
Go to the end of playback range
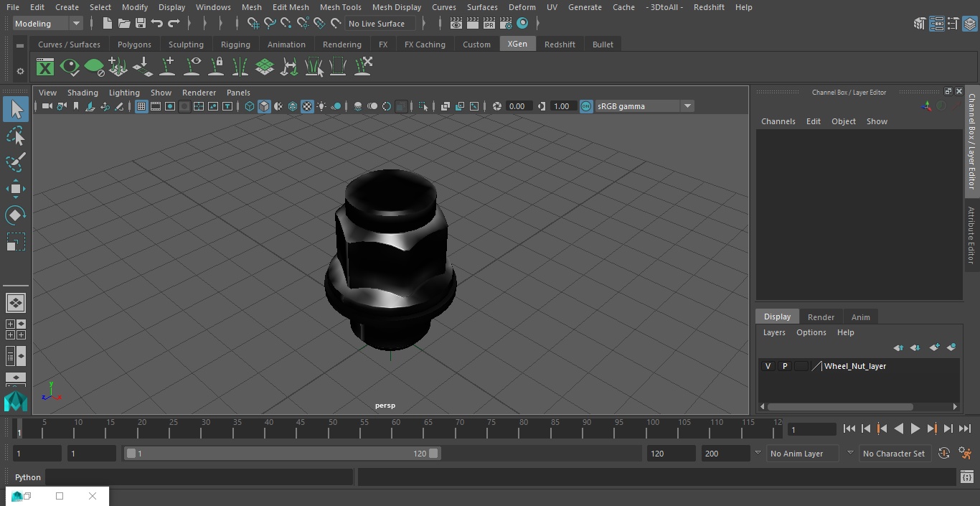pyautogui.click(x=965, y=428)
